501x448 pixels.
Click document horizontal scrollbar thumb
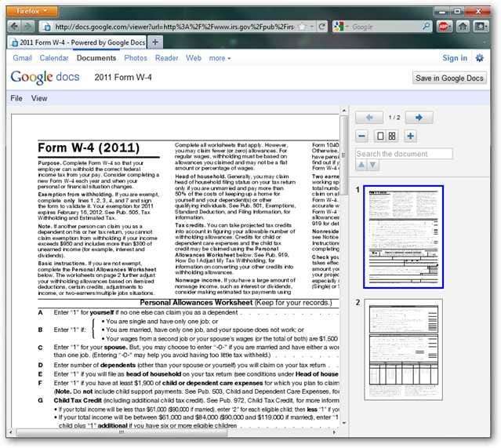[x=122, y=432]
